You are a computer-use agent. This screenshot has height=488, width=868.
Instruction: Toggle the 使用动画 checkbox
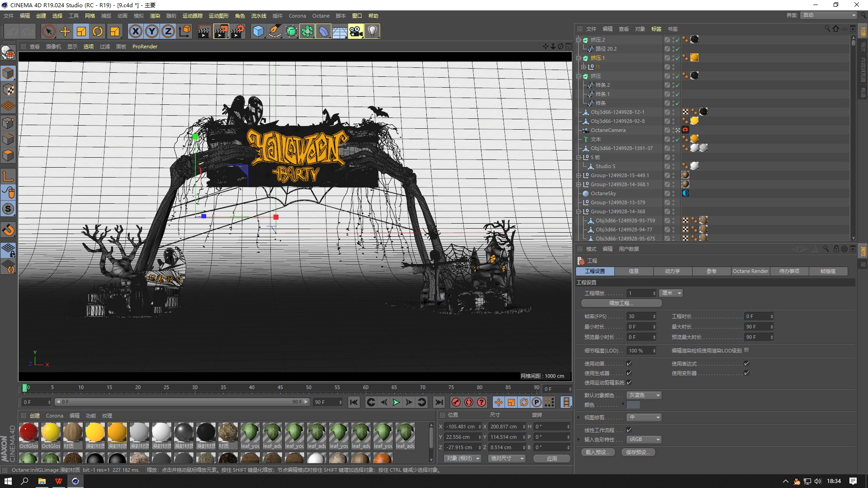[629, 363]
